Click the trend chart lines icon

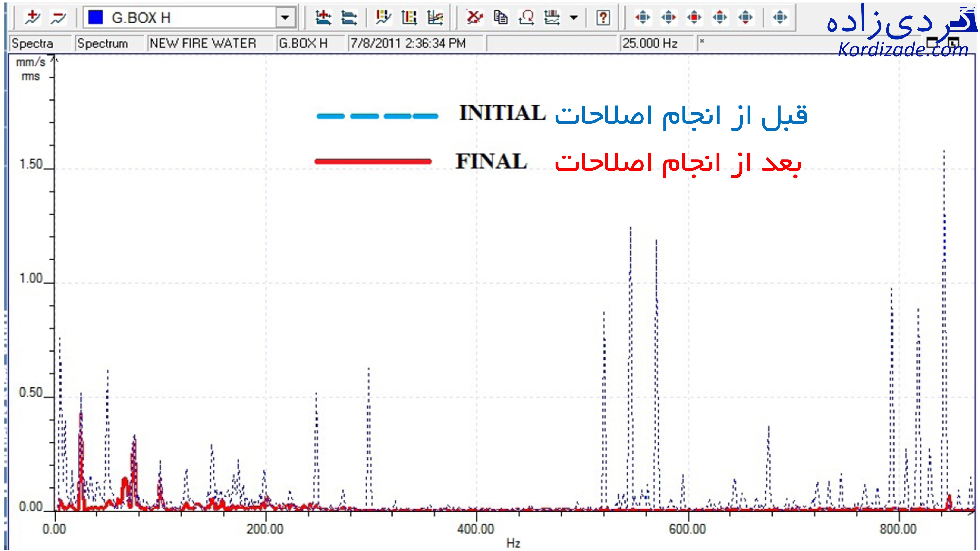point(435,18)
